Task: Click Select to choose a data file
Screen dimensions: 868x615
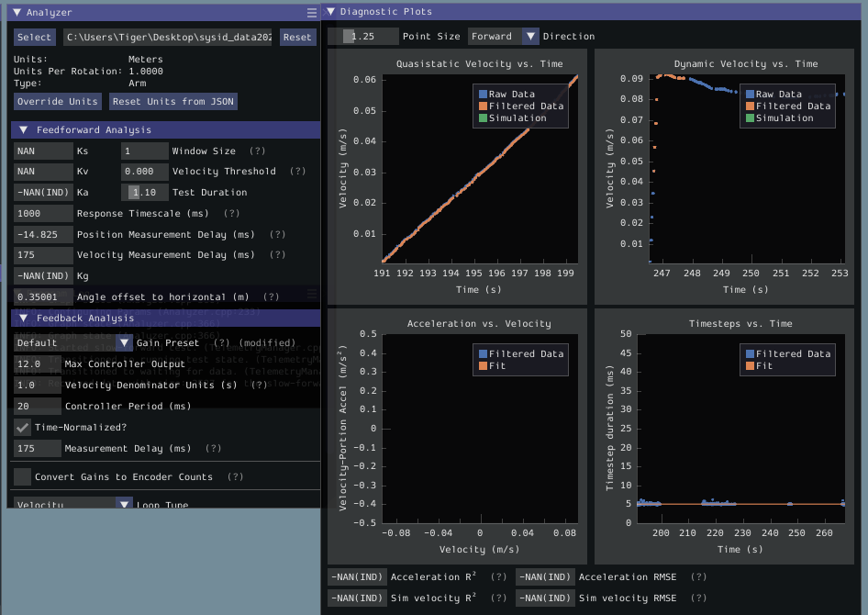Action: [x=34, y=37]
